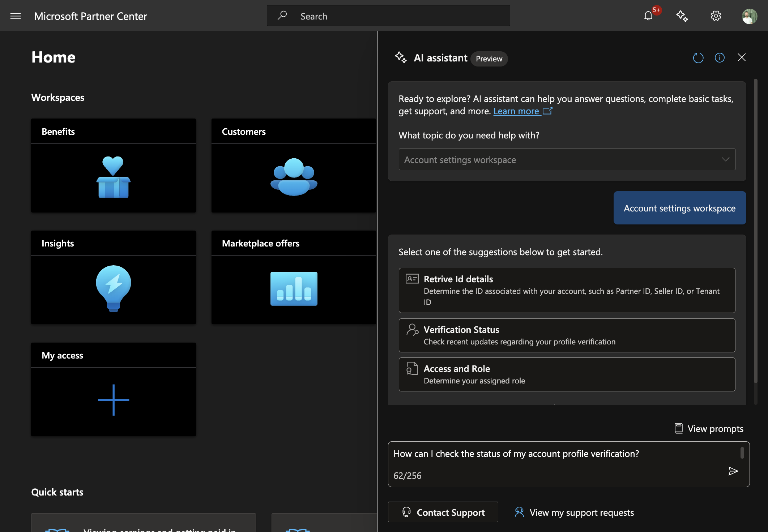The width and height of the screenshot is (768, 532).
Task: Follow the Learn more link
Action: (523, 111)
